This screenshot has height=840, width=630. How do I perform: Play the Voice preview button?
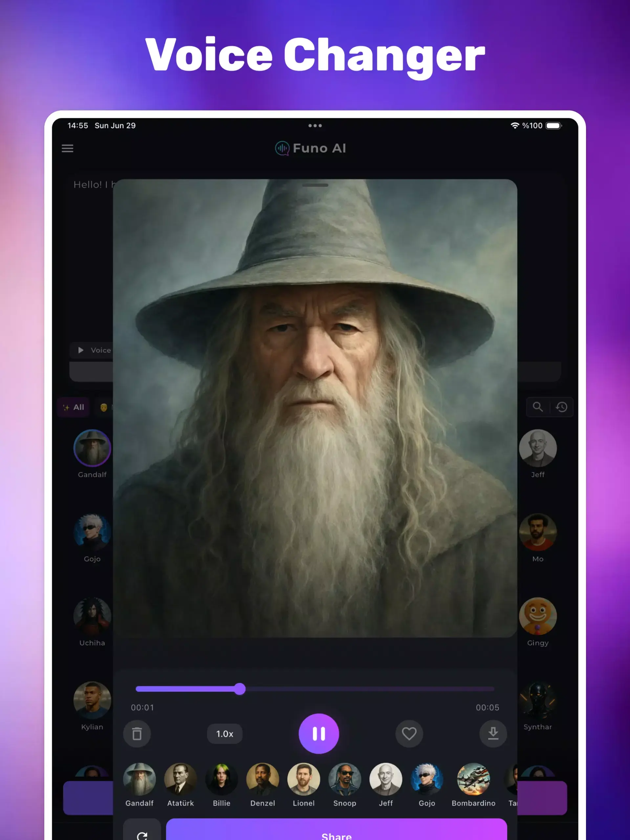point(92,350)
